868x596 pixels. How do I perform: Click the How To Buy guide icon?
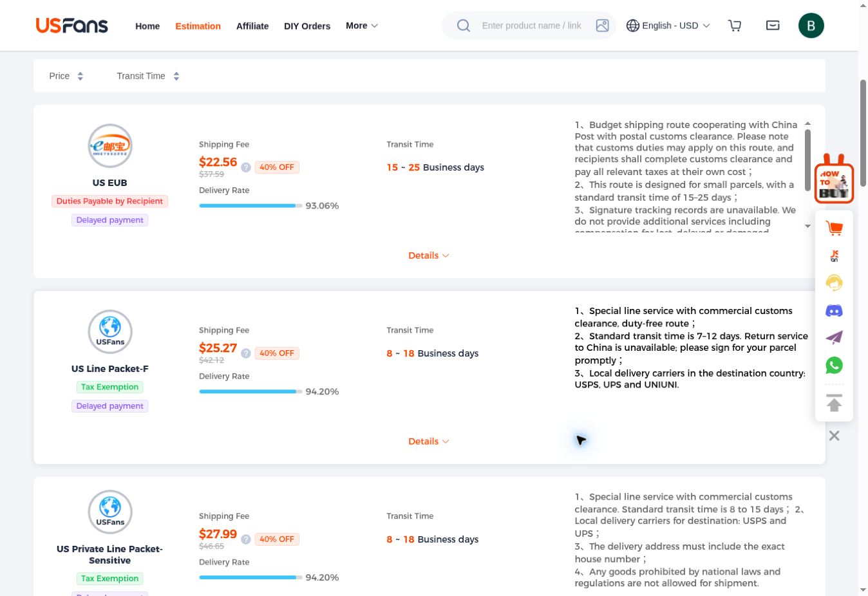point(835,179)
